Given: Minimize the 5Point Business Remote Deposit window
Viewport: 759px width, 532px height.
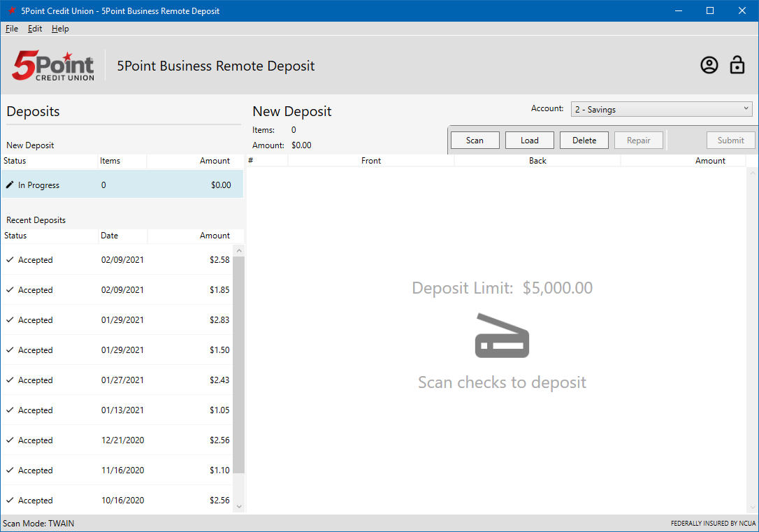Looking at the screenshot, I should click(678, 10).
